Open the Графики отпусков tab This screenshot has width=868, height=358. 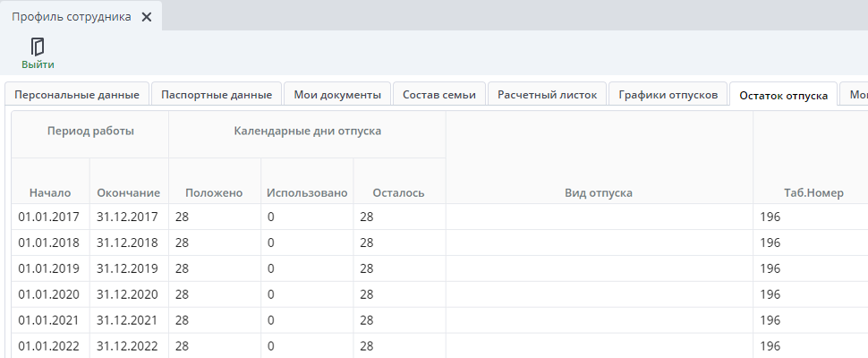tap(668, 95)
